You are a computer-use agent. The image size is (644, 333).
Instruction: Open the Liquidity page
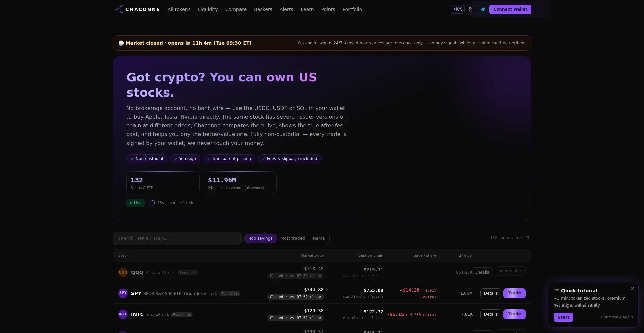tap(208, 9)
